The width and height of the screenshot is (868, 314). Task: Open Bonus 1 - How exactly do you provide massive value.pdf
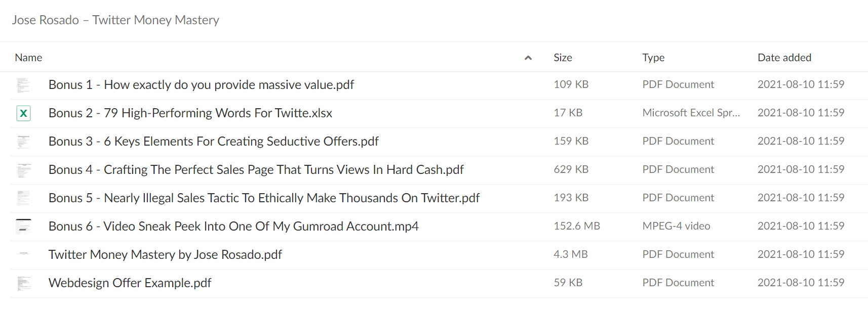tap(201, 85)
